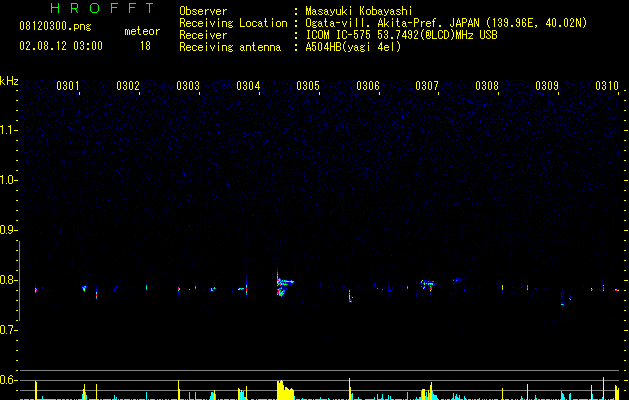629x400 pixels.
Task: Click the meteor count value 18
Action: (145, 46)
